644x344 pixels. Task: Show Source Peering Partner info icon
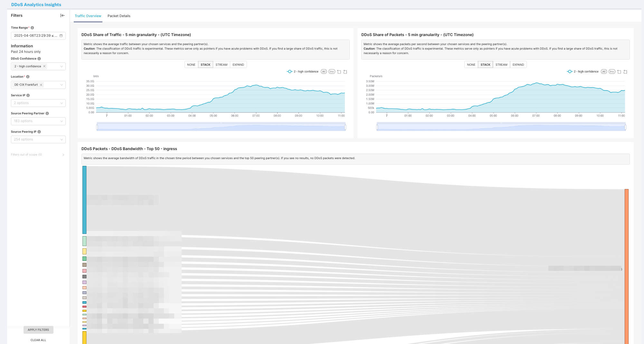[x=47, y=113]
